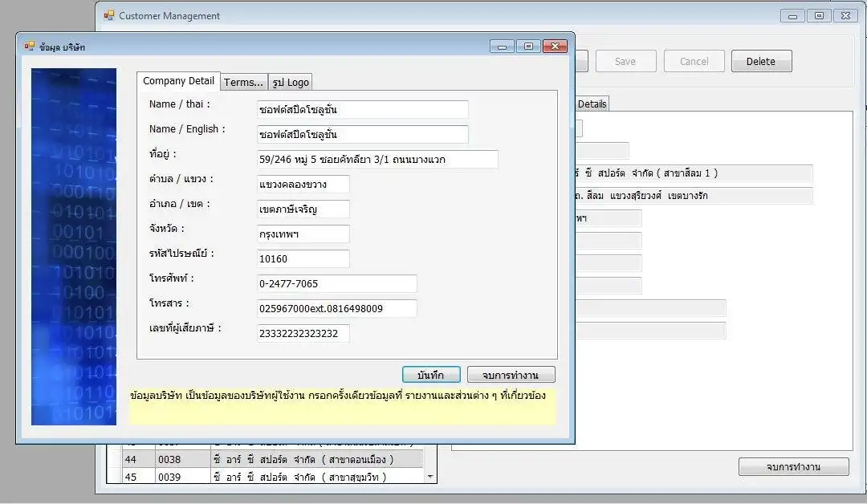Click the company info dialog title icon

coord(30,47)
